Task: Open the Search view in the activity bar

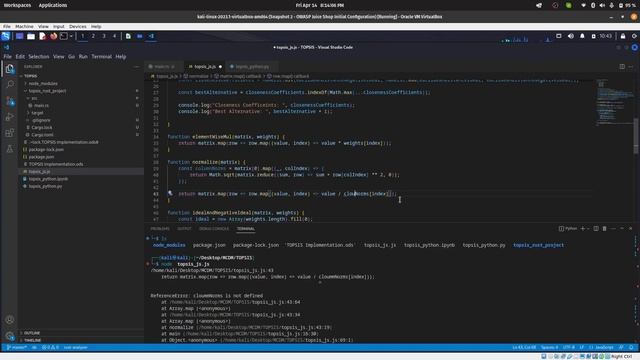Action: [x=10, y=84]
